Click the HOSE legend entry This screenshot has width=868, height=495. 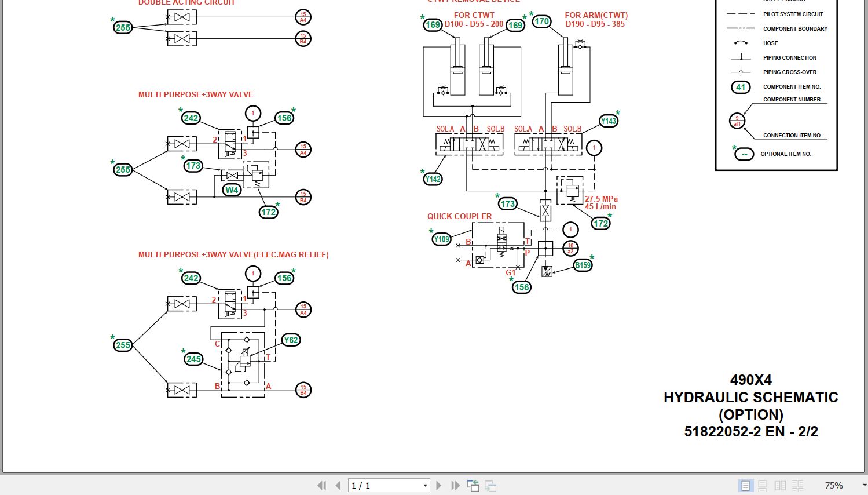pyautogui.click(x=770, y=43)
